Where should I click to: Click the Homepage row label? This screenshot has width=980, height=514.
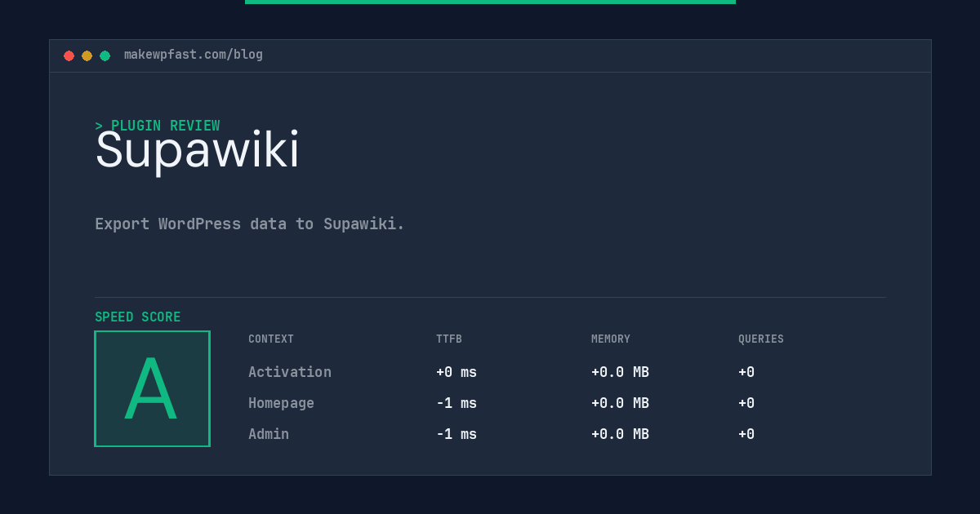281,403
